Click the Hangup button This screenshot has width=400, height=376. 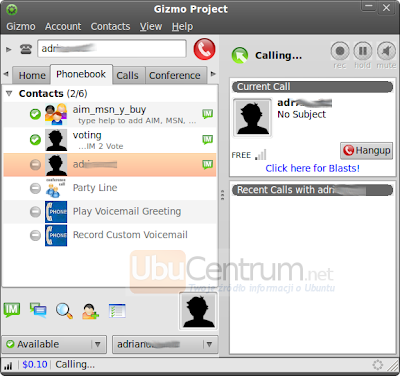366,151
